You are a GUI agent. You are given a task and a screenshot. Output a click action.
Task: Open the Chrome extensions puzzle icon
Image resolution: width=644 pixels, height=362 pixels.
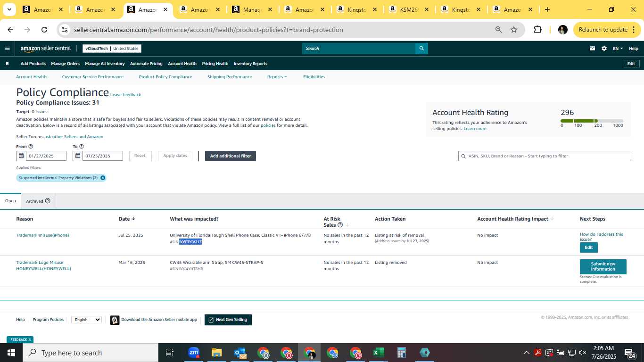point(537,30)
